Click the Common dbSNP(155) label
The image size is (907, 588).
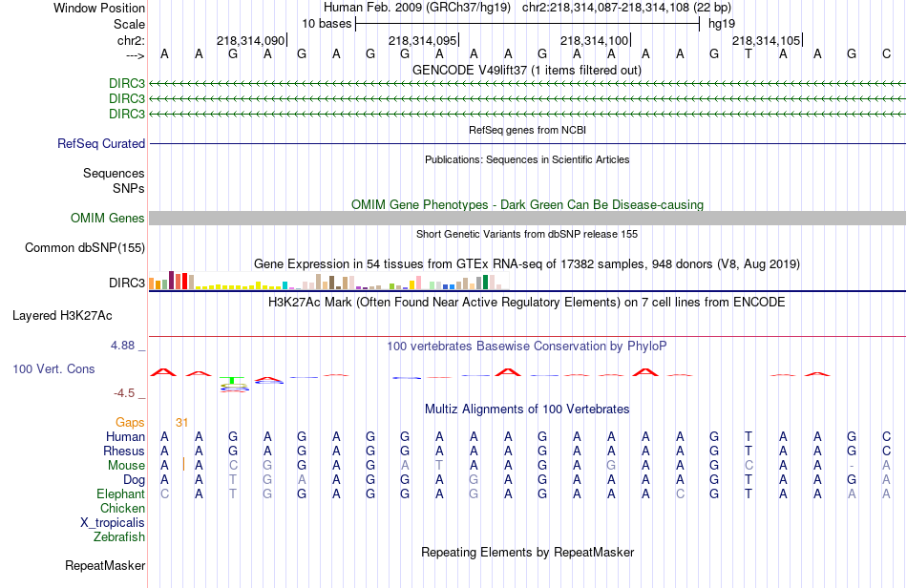point(85,247)
